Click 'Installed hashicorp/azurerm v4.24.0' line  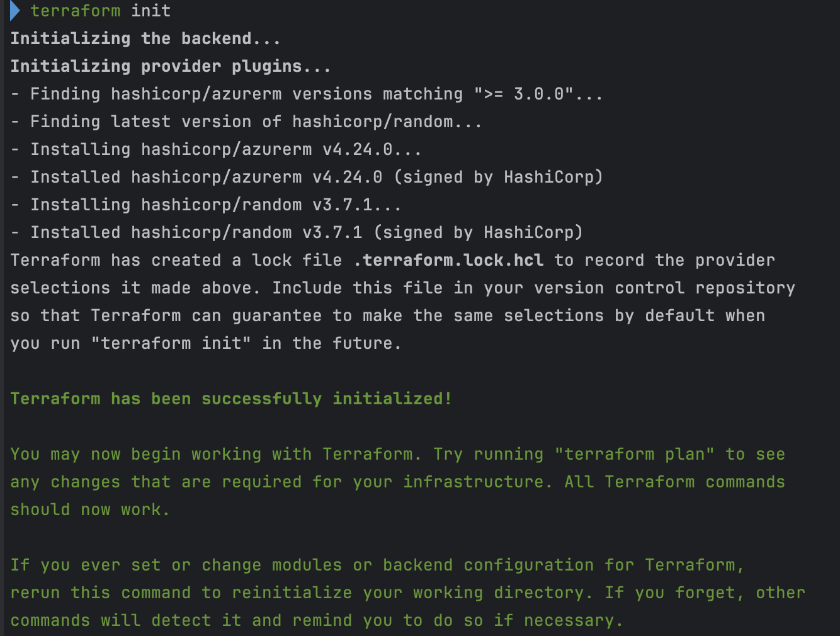(x=206, y=177)
